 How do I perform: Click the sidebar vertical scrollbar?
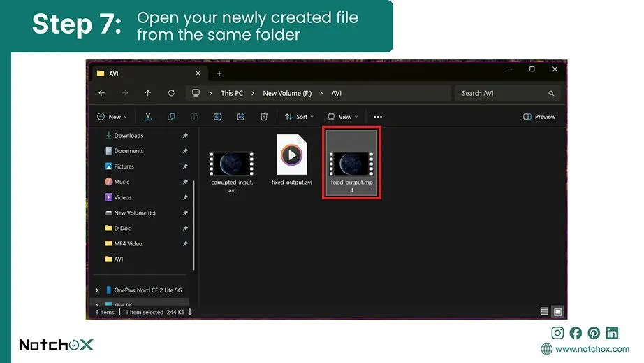tap(193, 225)
